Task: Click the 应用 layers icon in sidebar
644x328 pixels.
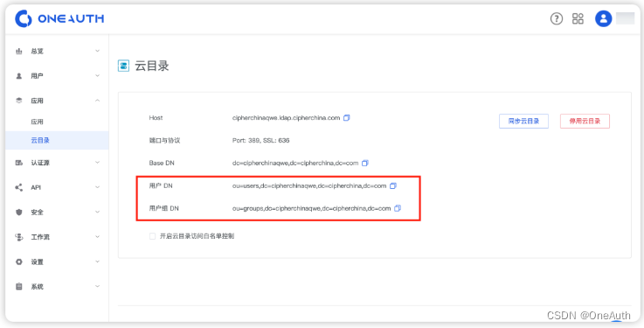Action: [x=19, y=101]
